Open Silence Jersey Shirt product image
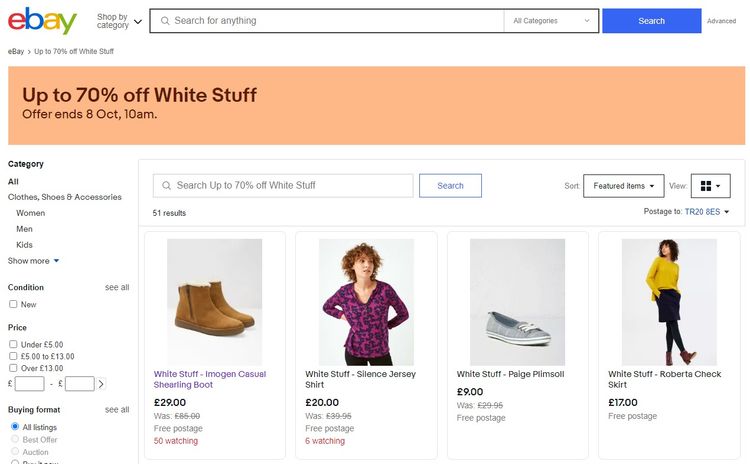The height and width of the screenshot is (464, 750). pyautogui.click(x=366, y=302)
